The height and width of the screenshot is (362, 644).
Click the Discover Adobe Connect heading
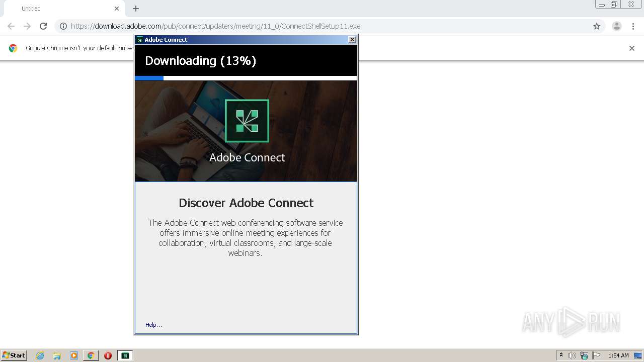246,203
